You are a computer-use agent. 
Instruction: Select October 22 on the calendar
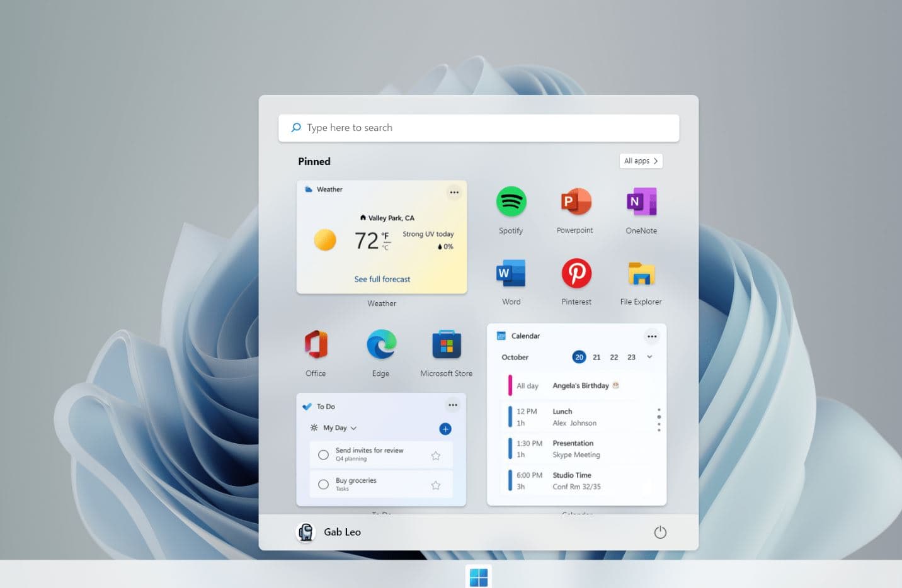tap(614, 357)
